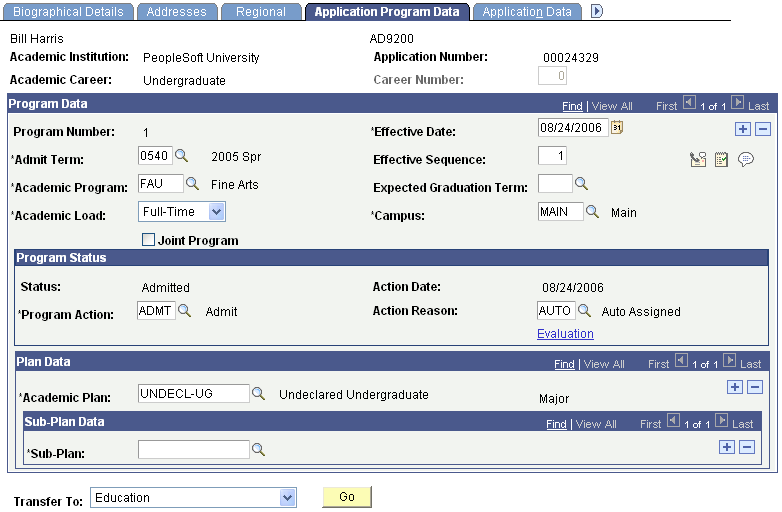Click the 'PeopleSoft University' institution text
The height and width of the screenshot is (512, 782).
pos(201,58)
